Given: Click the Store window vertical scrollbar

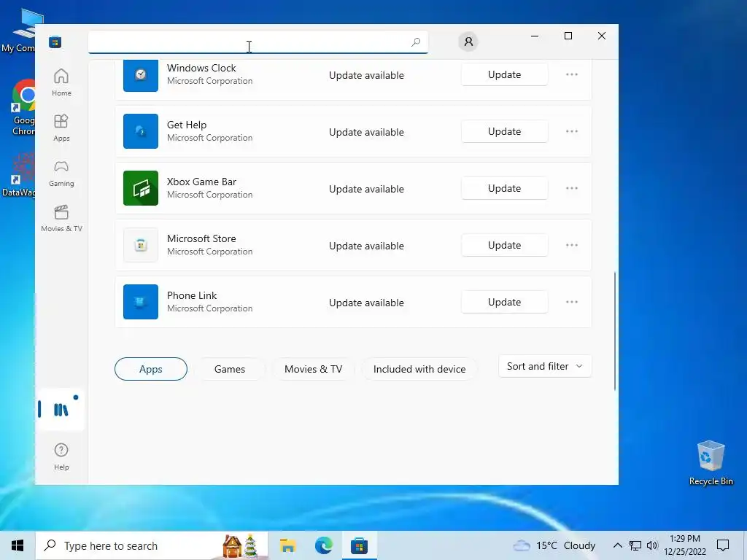Looking at the screenshot, I should click(x=614, y=331).
